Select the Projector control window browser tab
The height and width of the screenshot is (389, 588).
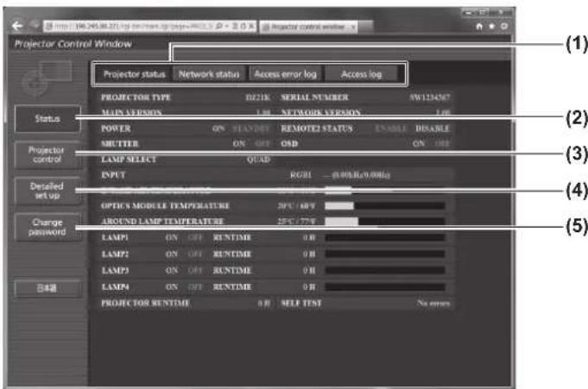(307, 27)
